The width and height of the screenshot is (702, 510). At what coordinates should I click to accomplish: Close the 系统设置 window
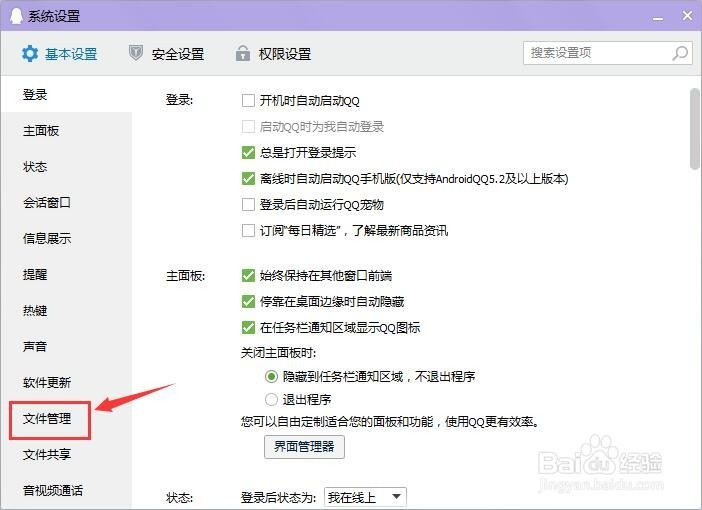(687, 16)
